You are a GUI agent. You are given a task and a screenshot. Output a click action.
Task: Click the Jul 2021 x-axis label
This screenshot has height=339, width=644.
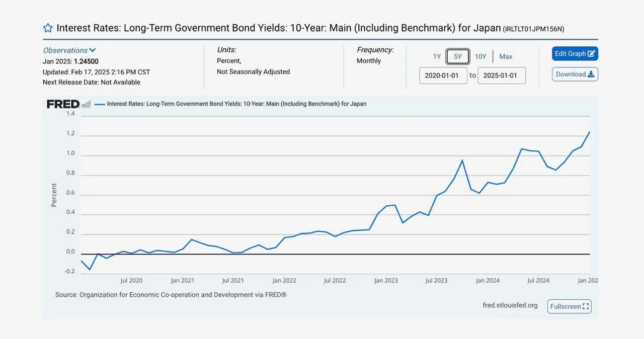(233, 281)
